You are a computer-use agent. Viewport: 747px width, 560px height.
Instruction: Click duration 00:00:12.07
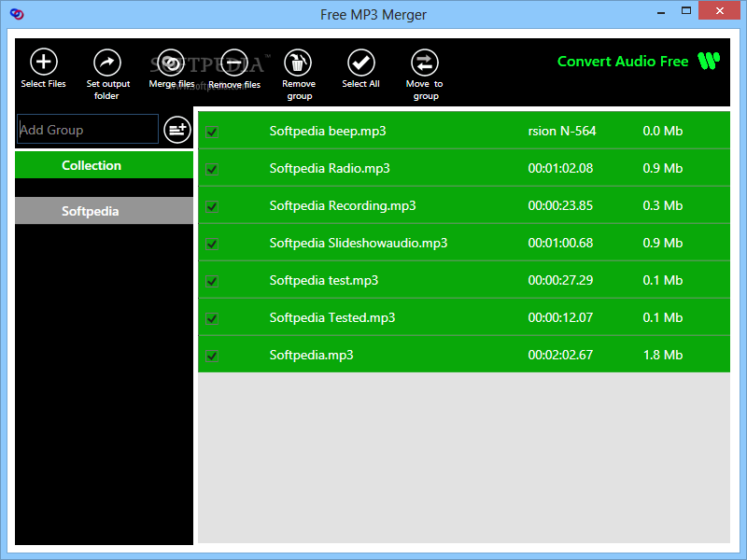click(x=560, y=317)
